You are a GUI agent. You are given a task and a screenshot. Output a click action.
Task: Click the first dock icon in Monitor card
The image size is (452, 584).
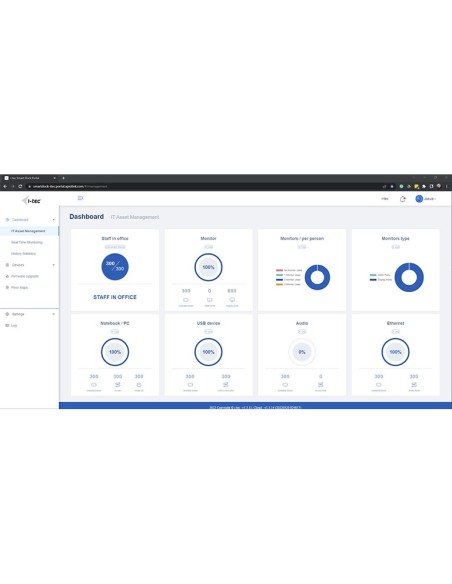pyautogui.click(x=186, y=300)
